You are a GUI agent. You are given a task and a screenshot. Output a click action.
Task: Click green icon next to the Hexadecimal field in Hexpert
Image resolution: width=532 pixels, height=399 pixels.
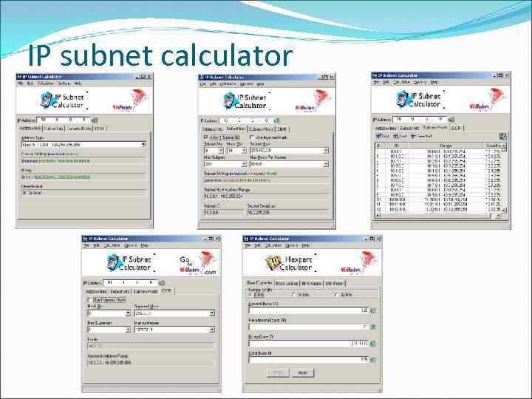click(x=373, y=327)
